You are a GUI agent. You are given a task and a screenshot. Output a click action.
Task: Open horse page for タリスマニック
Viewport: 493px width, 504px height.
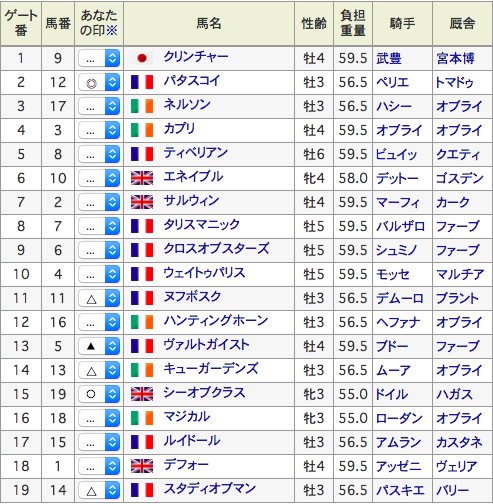(202, 225)
